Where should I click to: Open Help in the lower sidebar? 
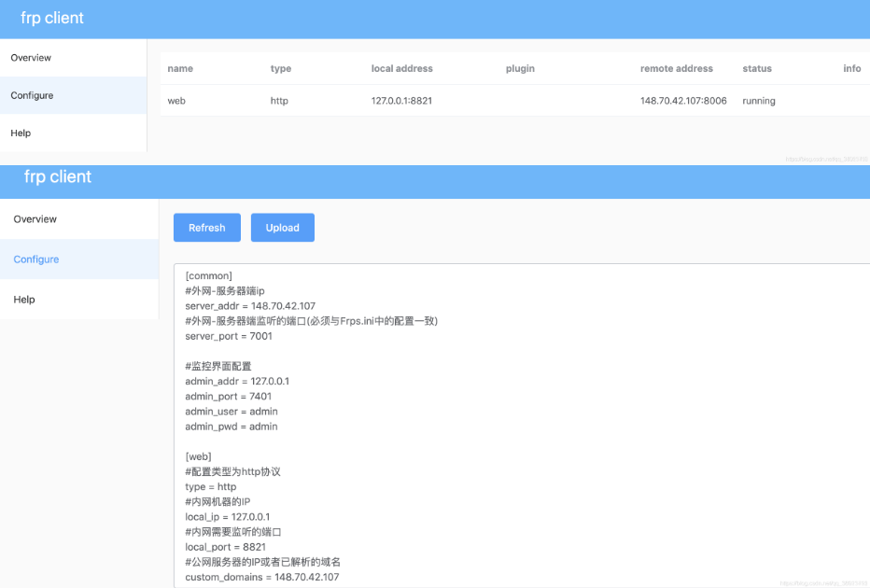[x=79, y=299]
